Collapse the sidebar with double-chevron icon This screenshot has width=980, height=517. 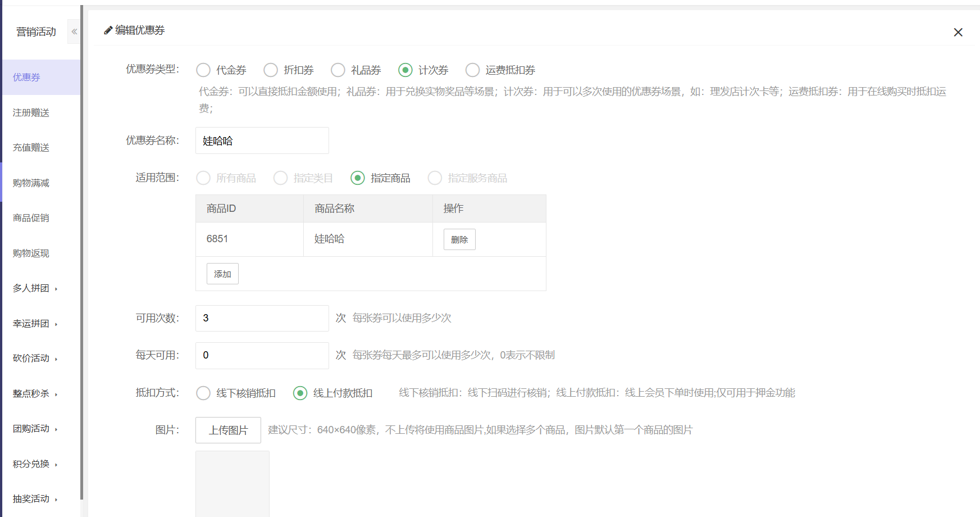pyautogui.click(x=74, y=31)
